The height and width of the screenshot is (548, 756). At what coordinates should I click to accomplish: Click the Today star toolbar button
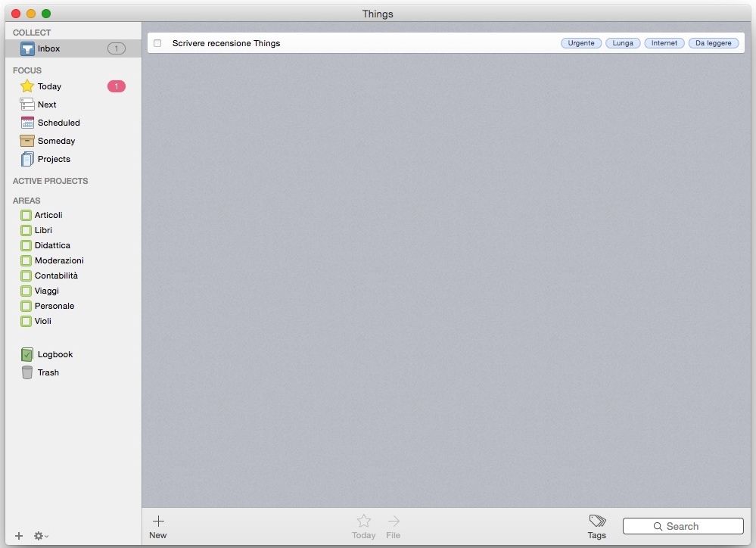[363, 526]
